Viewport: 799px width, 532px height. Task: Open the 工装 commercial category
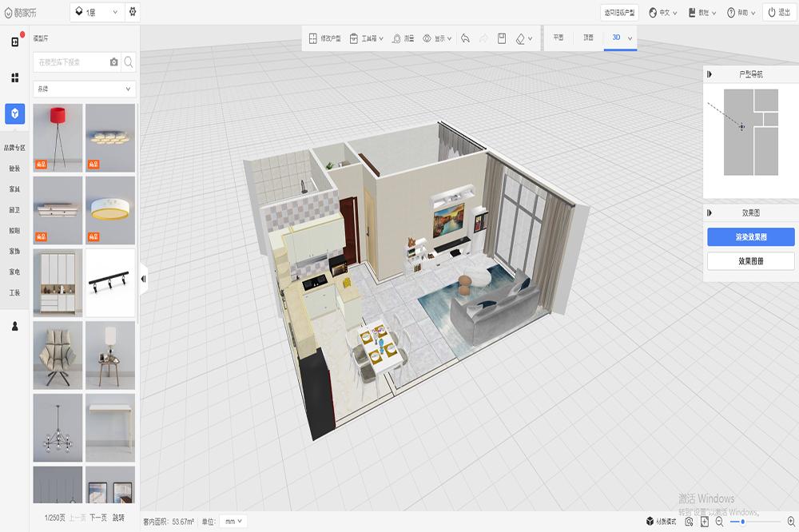point(14,293)
